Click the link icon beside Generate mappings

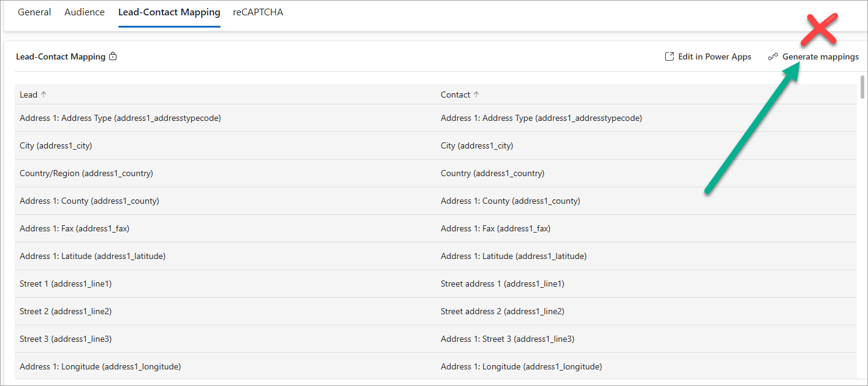tap(773, 57)
